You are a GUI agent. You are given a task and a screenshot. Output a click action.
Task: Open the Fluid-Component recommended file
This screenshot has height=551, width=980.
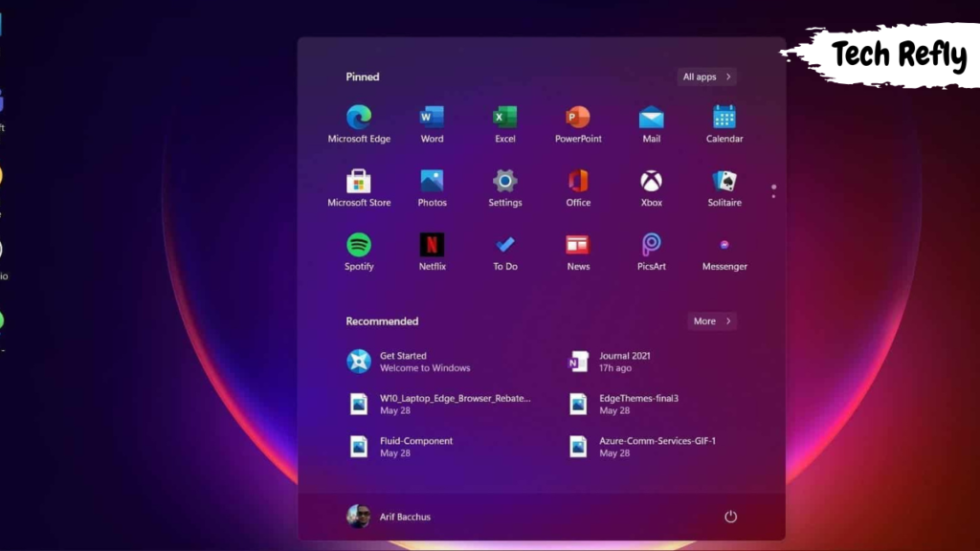pos(400,447)
